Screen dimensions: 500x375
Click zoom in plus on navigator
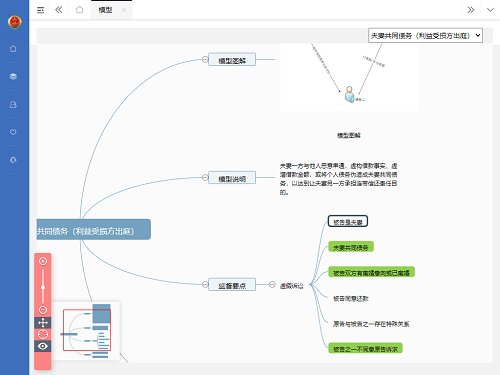tap(43, 261)
